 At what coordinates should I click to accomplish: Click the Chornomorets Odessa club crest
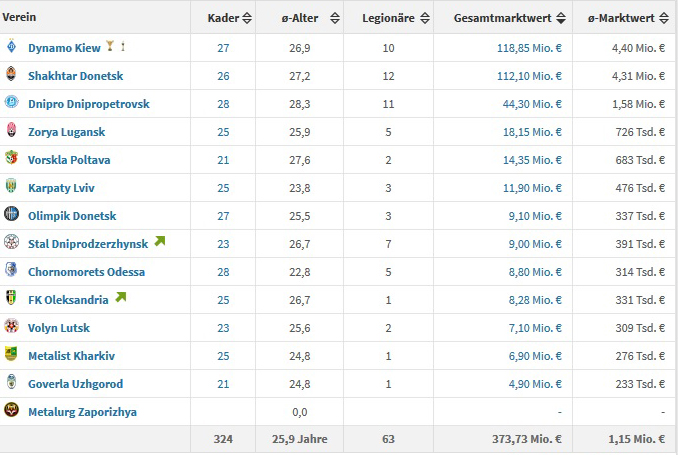(x=11, y=271)
